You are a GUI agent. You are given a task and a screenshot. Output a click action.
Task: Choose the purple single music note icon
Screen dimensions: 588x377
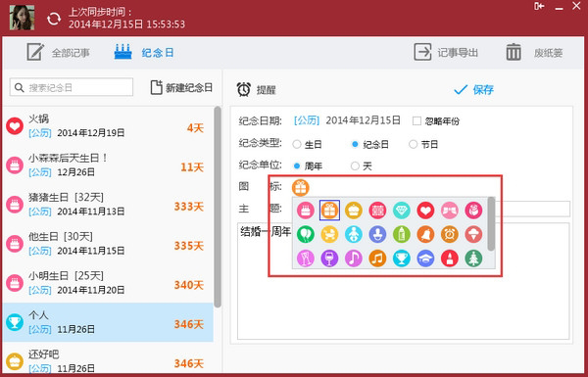pyautogui.click(x=354, y=259)
